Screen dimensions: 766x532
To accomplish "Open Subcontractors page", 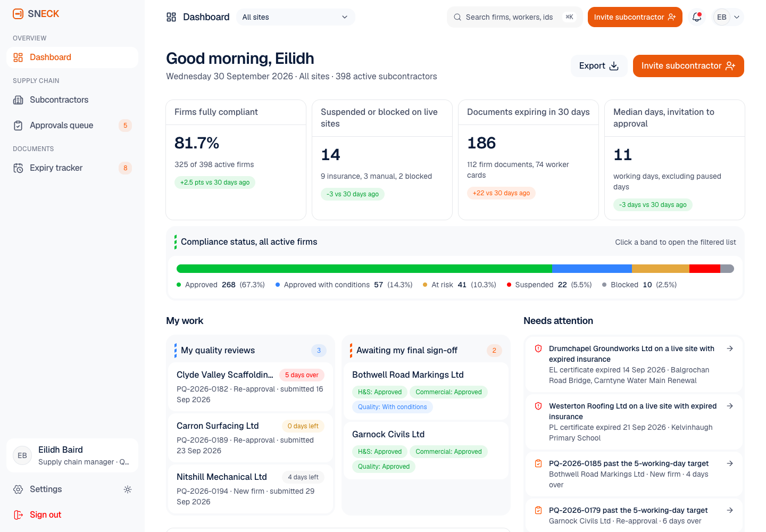I will click(x=72, y=100).
